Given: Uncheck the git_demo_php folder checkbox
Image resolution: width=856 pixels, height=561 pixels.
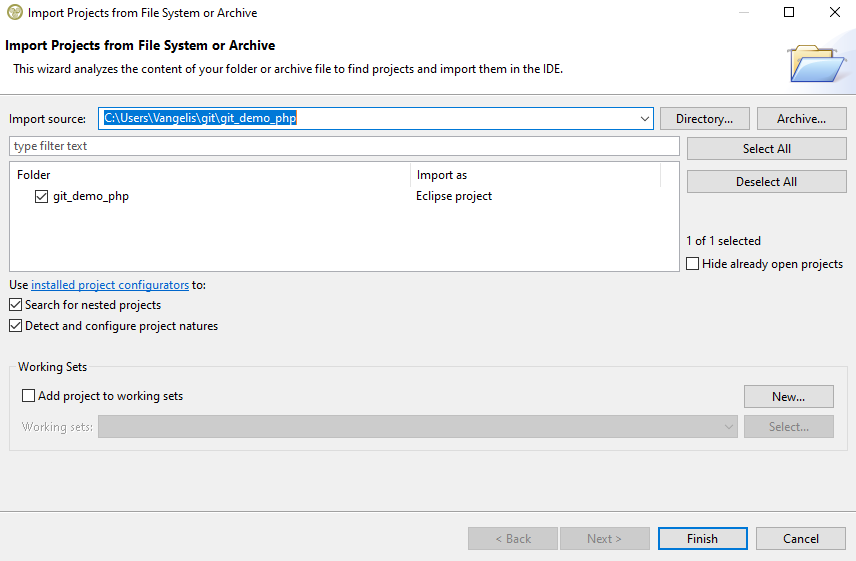Looking at the screenshot, I should point(41,197).
